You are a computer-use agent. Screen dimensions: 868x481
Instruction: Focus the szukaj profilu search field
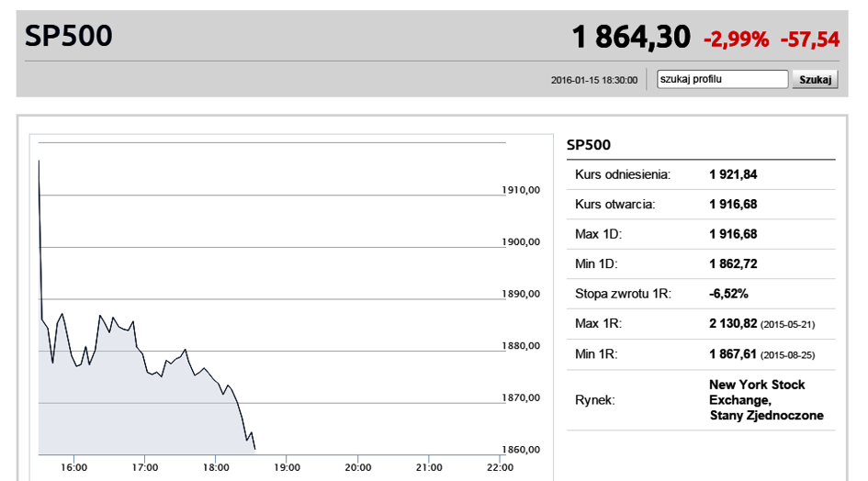[x=722, y=79]
